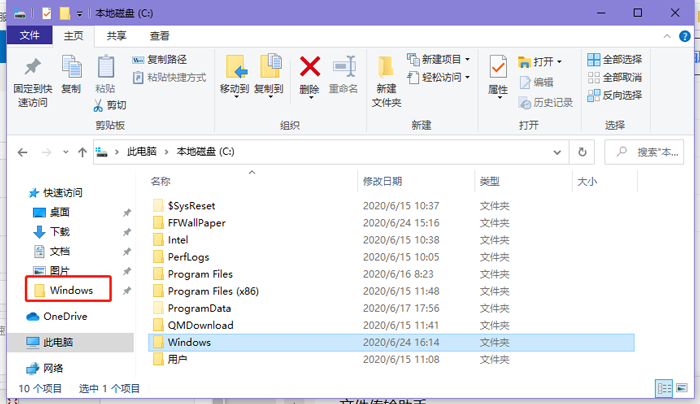The width and height of the screenshot is (700, 404).
Task: Click Invert selection (反向选择)
Action: (615, 95)
